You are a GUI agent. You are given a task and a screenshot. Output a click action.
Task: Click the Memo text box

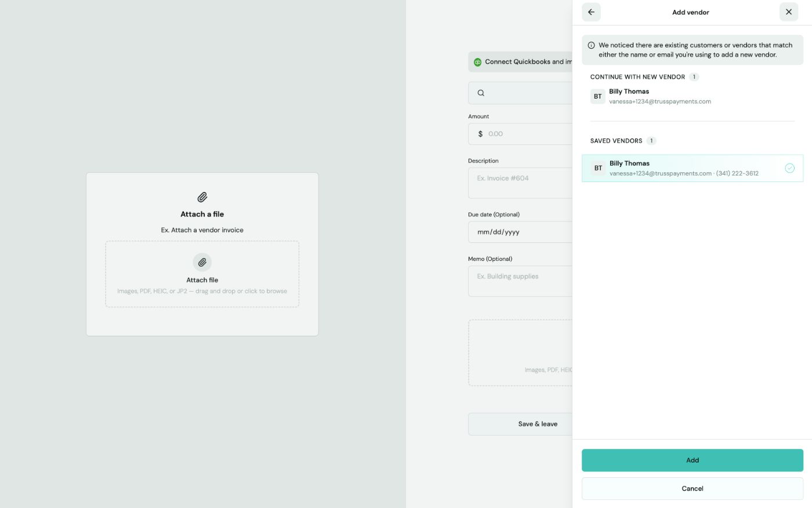click(520, 281)
